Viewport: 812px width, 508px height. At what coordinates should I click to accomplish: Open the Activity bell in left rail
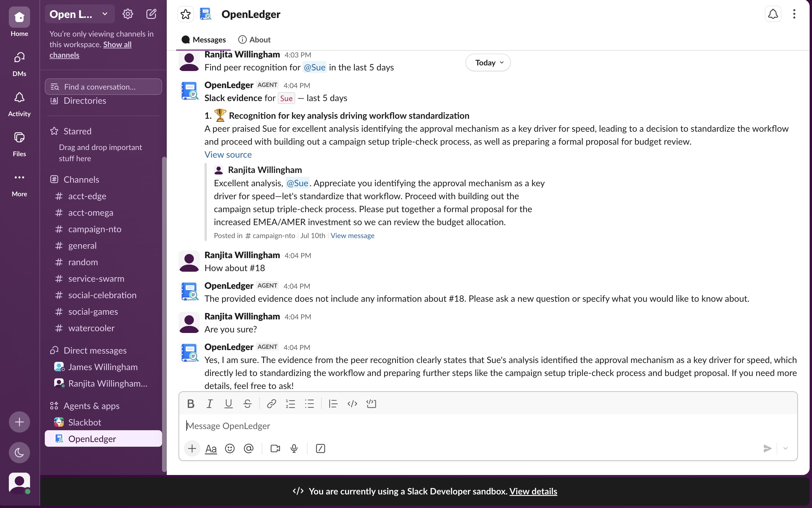click(x=19, y=104)
